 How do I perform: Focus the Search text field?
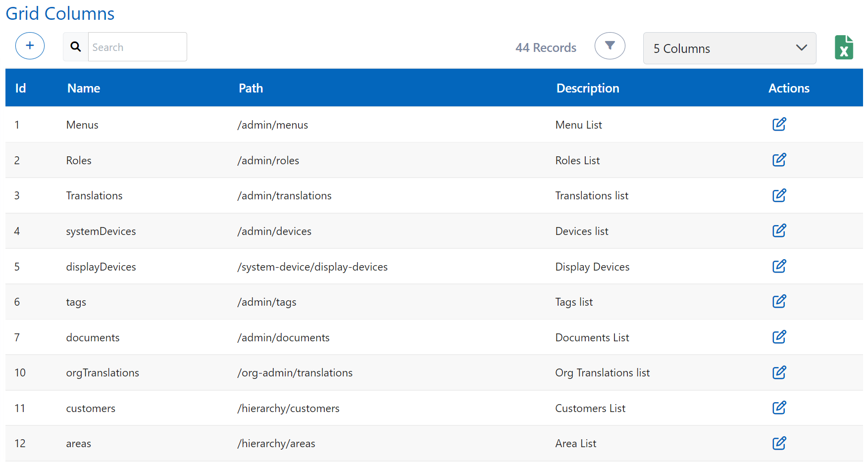[x=137, y=47]
